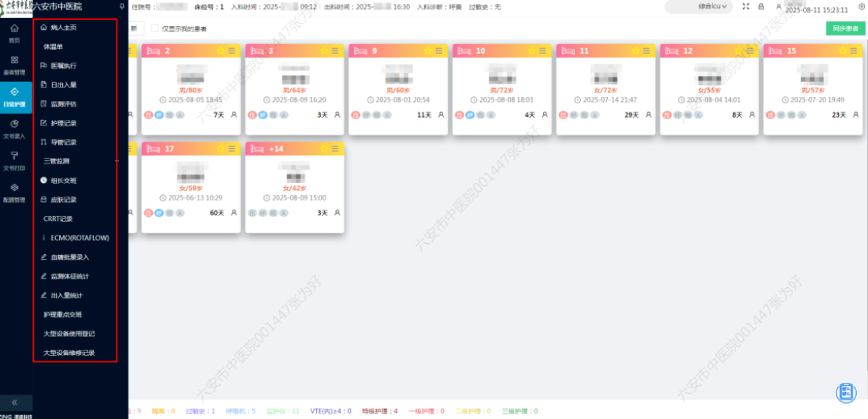This screenshot has height=419, width=868.
Task: Click the 首页 home icon in sidebar
Action: click(x=15, y=32)
